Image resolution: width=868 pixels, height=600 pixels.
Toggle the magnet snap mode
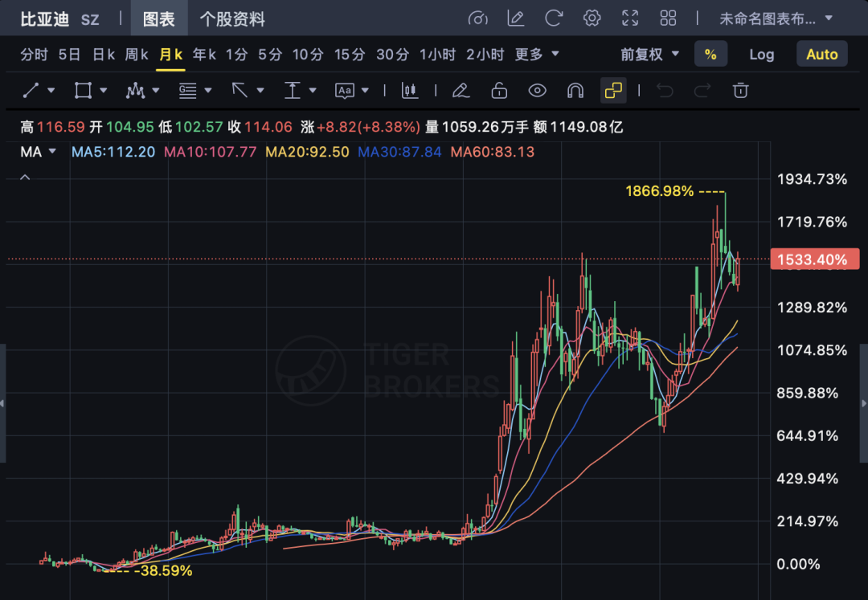pyautogui.click(x=575, y=90)
